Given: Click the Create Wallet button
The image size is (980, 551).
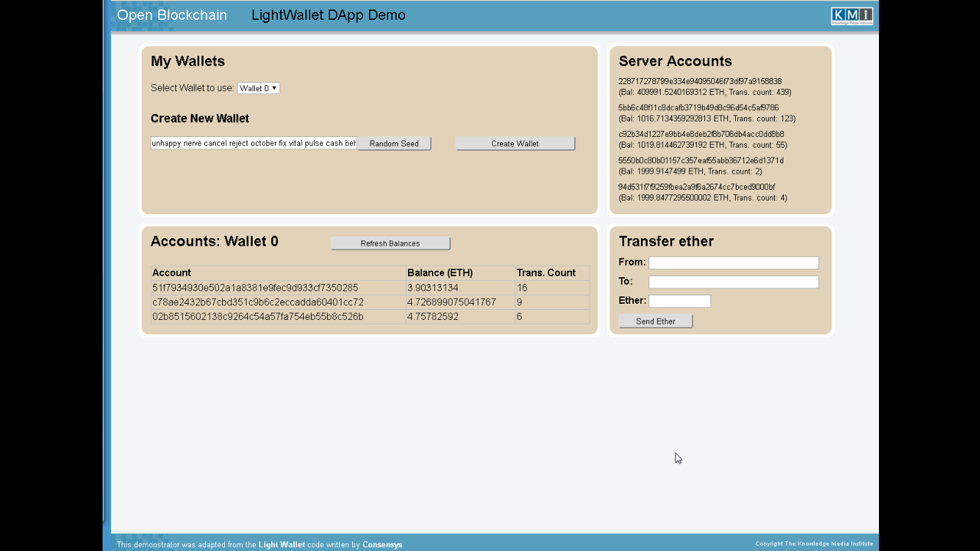Looking at the screenshot, I should [514, 143].
